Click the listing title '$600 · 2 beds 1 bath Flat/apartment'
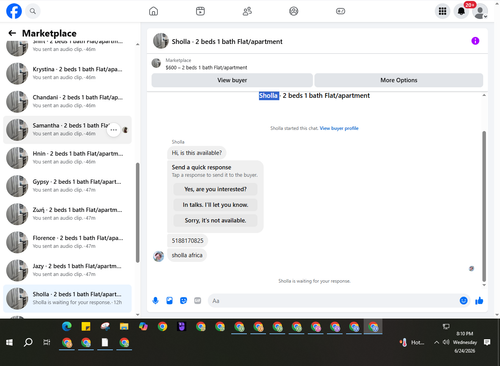500x366 pixels. (x=206, y=68)
